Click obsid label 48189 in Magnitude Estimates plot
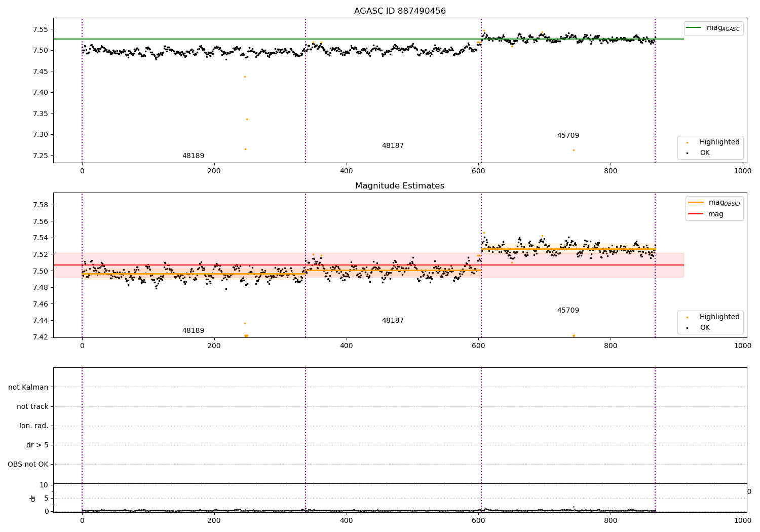 tap(193, 331)
